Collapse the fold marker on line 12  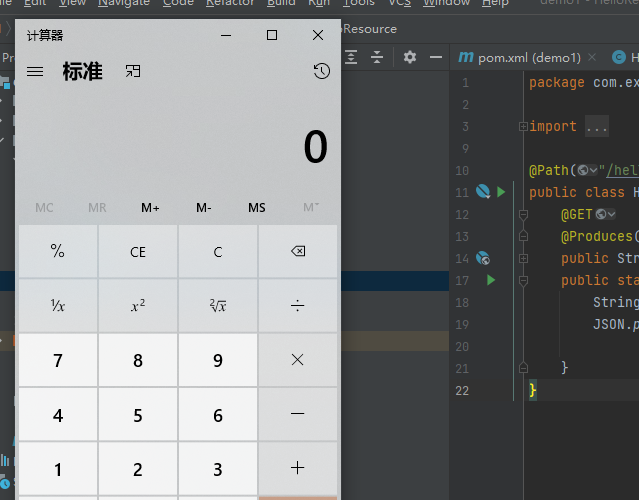tap(523, 215)
